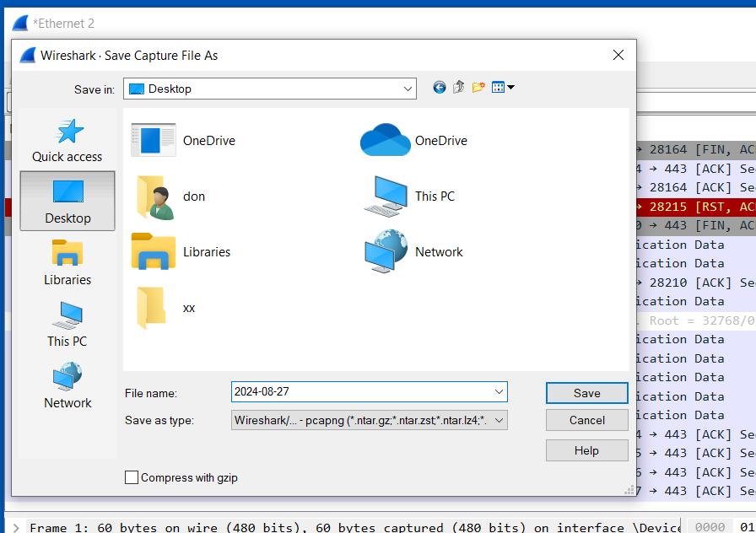This screenshot has height=533, width=756.
Task: Click the Up One Level icon
Action: (x=459, y=88)
